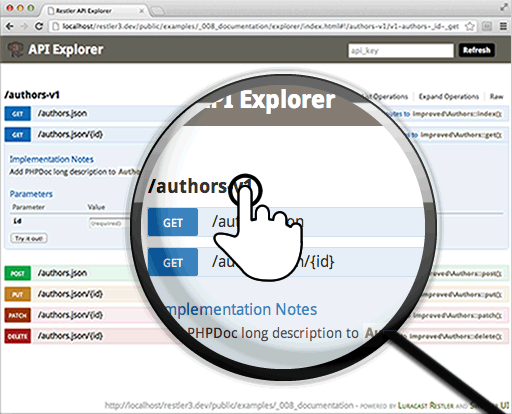Click the PATCH badge
This screenshot has height=414, width=512.
18,315
